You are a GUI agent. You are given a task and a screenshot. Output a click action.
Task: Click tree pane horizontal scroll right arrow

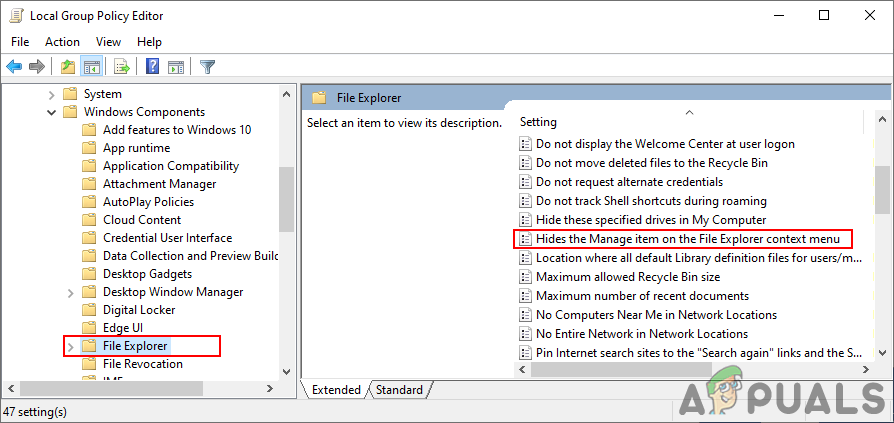[270, 388]
